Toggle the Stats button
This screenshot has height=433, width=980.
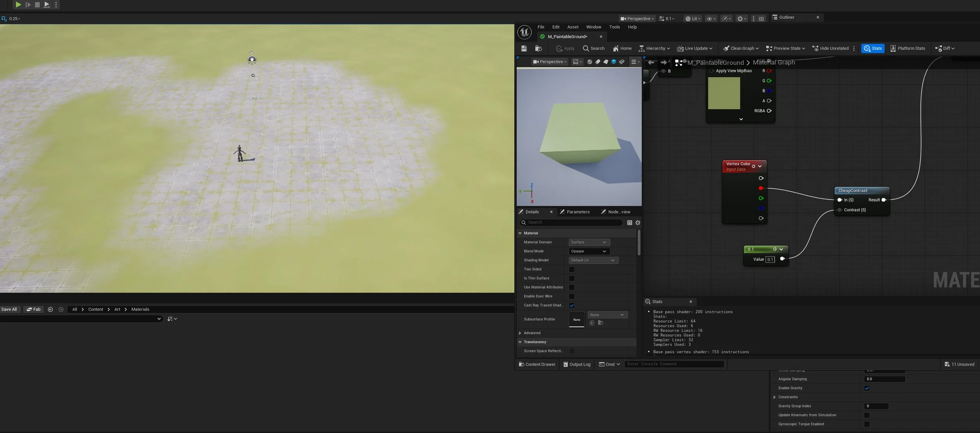(873, 48)
